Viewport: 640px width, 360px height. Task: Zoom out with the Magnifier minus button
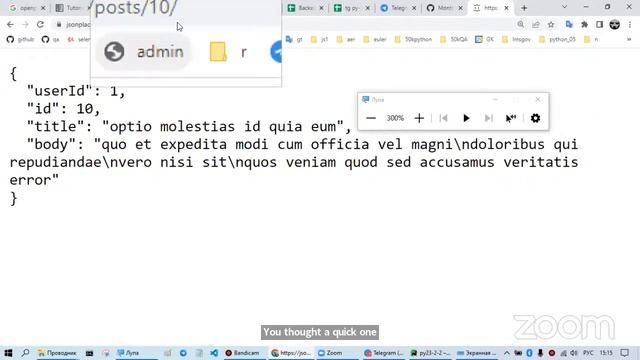pos(371,118)
